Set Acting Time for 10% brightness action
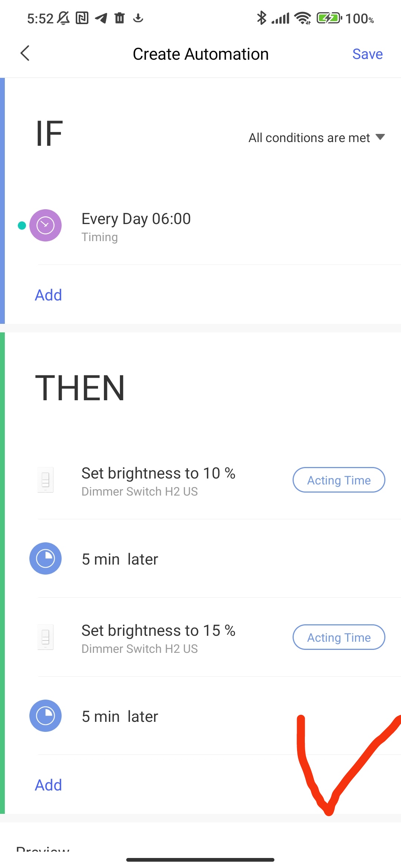 point(339,480)
